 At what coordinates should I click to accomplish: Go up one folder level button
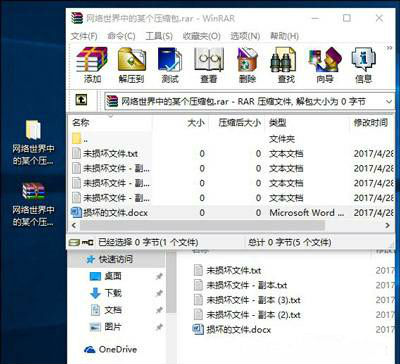(x=81, y=100)
